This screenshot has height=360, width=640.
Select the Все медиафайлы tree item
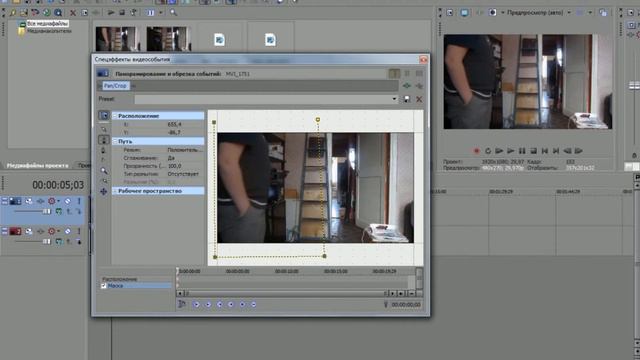[x=48, y=24]
